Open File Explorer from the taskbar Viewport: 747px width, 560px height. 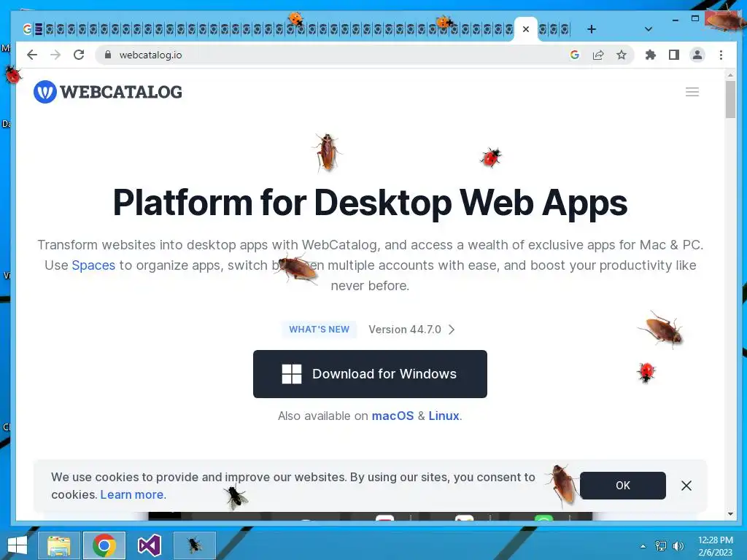59,545
